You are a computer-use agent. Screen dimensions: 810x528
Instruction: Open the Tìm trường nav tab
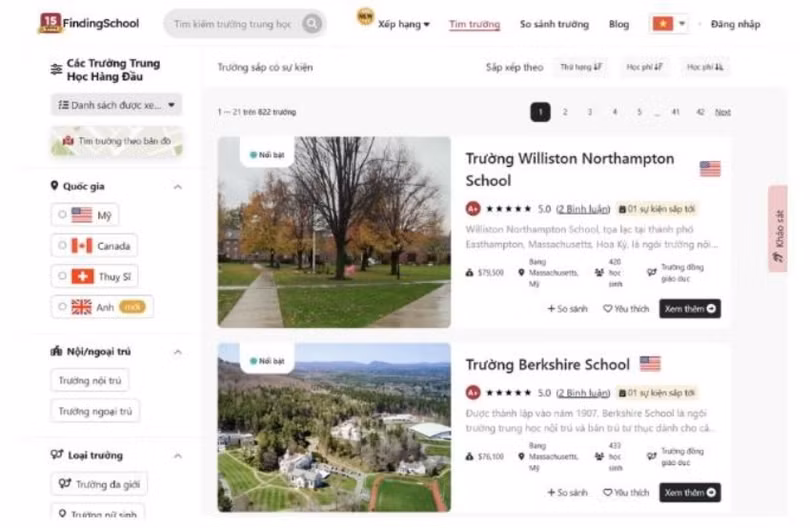[474, 24]
